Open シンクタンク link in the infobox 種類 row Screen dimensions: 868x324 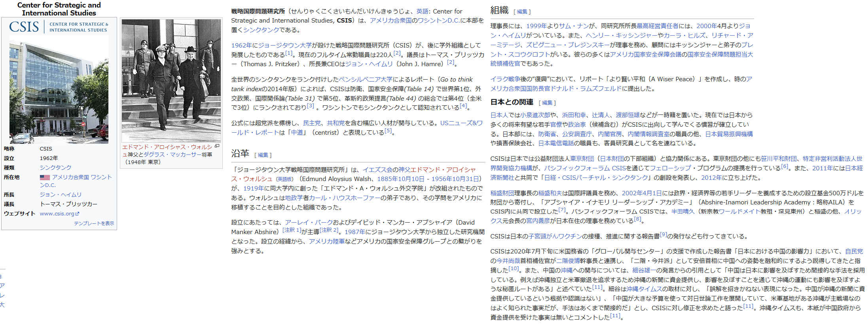[x=56, y=168]
